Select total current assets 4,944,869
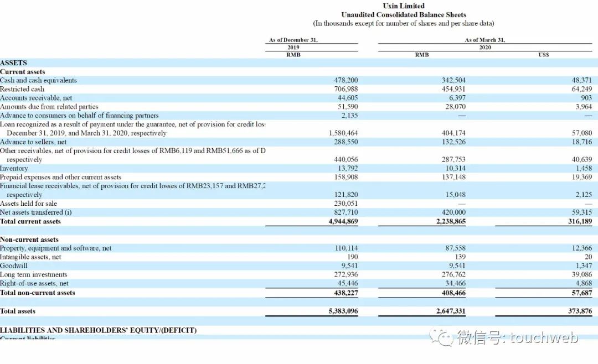 pyautogui.click(x=343, y=221)
